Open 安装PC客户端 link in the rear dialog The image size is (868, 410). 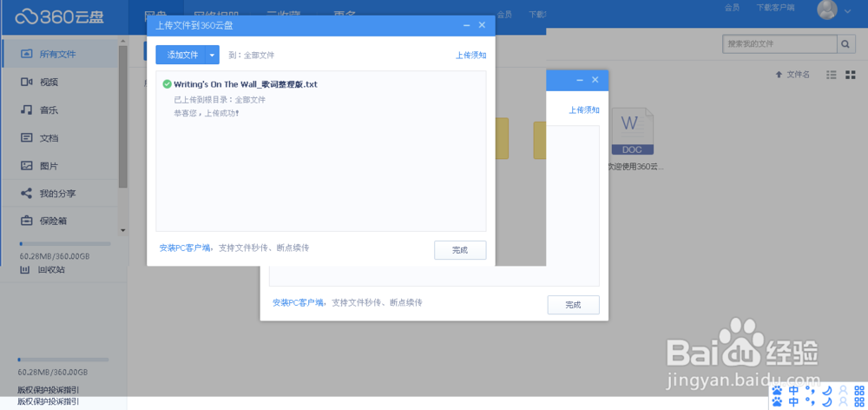pos(299,302)
